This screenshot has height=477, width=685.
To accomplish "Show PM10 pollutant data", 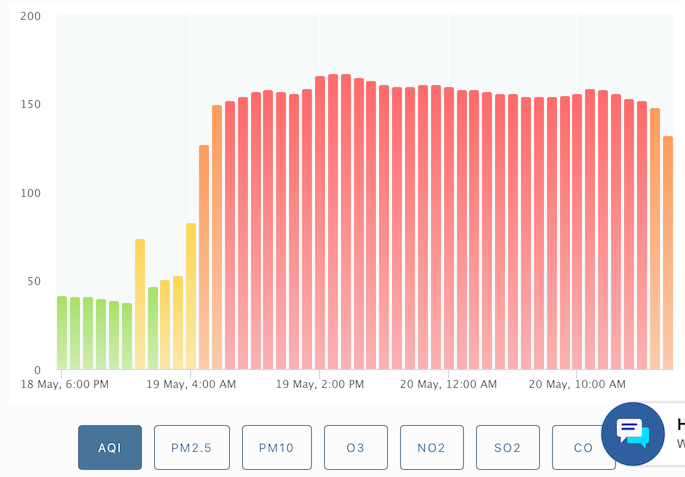I will [276, 448].
